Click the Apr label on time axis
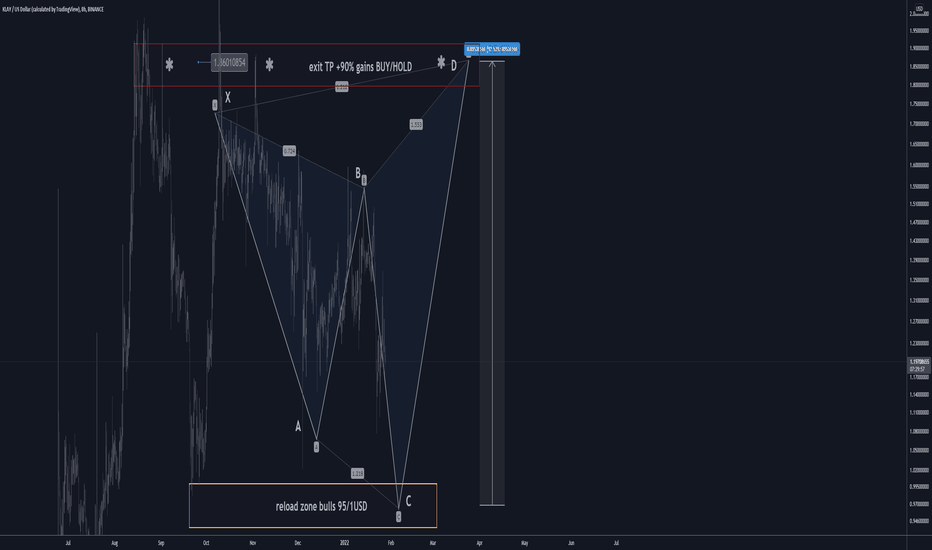The width and height of the screenshot is (932, 550). (479, 543)
